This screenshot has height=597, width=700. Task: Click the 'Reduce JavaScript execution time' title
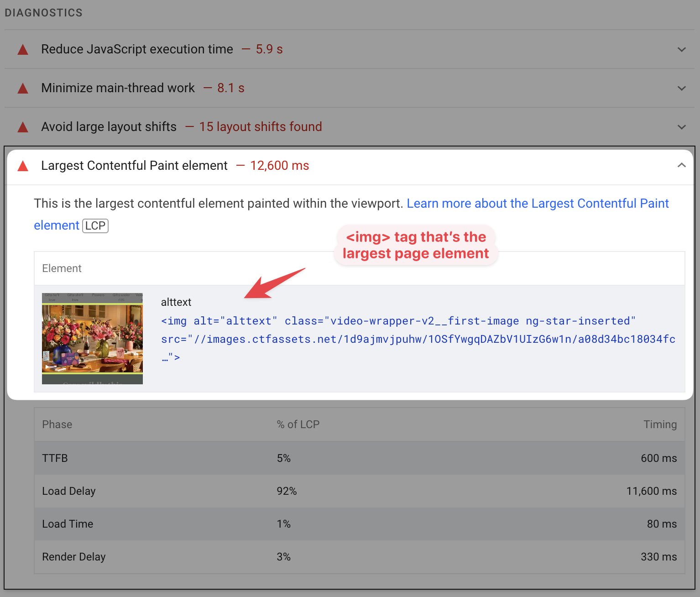click(137, 49)
